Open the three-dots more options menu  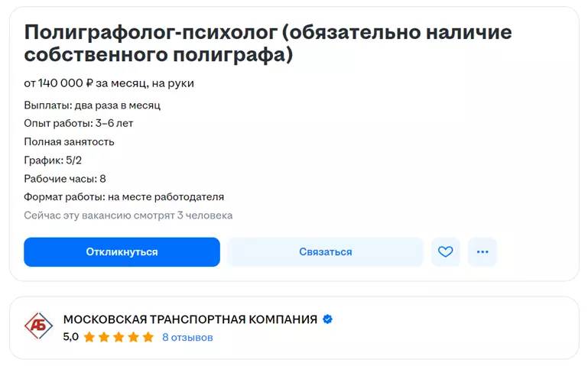click(482, 252)
